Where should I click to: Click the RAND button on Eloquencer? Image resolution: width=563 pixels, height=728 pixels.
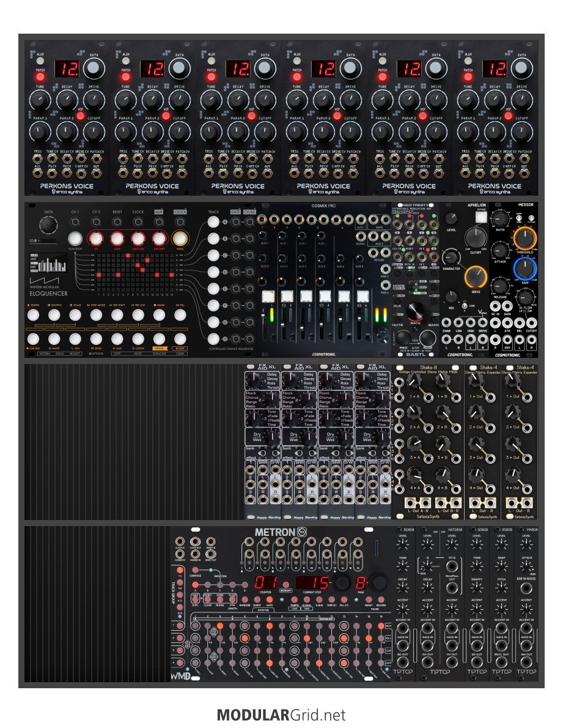159,315
